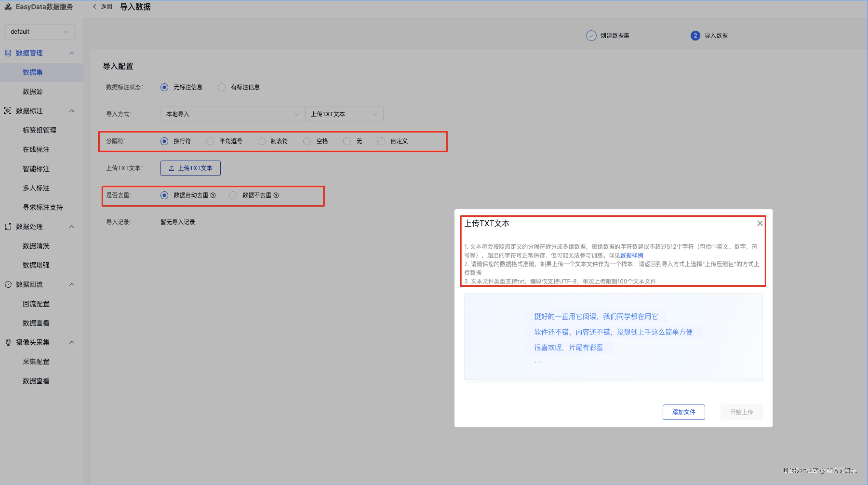Screen dimensions: 868x485
Task: Click the back arrow icon next to 返回
Action: point(95,7)
